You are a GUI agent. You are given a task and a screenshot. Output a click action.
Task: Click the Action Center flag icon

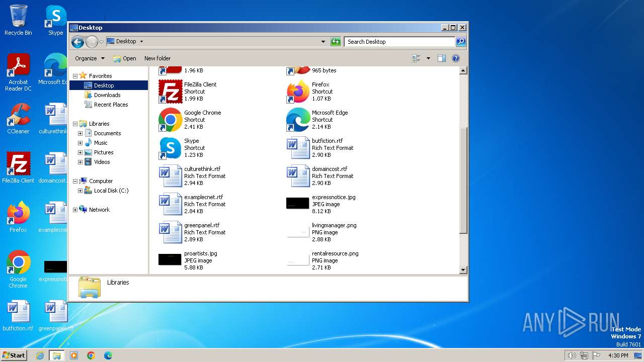click(596, 355)
